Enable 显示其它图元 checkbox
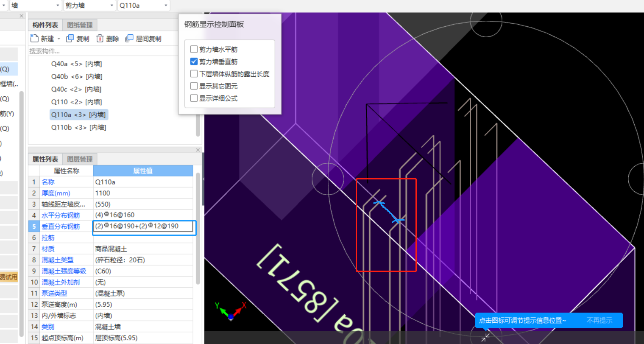 (194, 86)
